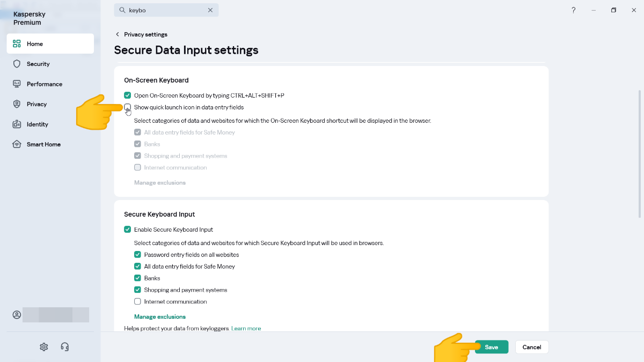Screen dimensions: 644x362
Task: Check Internet communication under Secure Keyboard Input
Action: [x=137, y=301]
